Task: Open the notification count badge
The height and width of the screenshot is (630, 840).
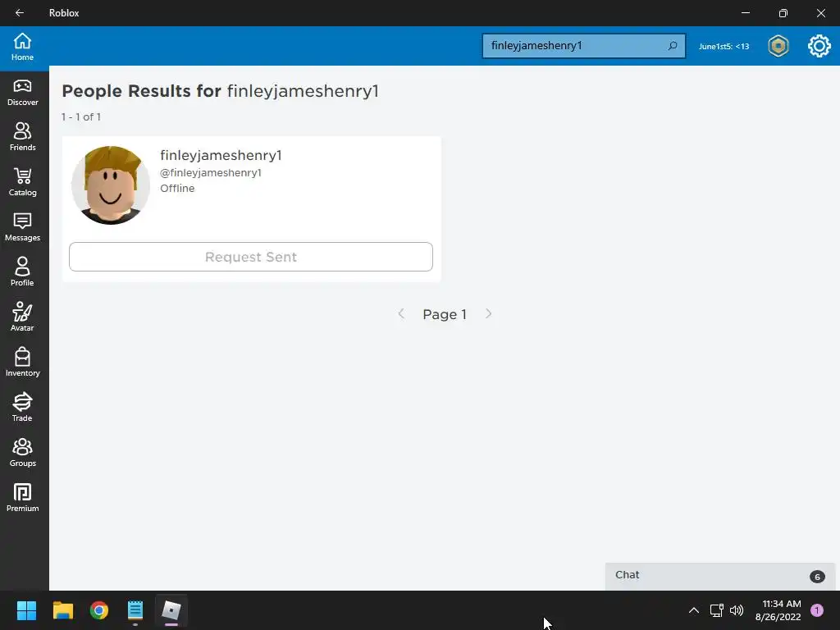Action: tap(817, 610)
